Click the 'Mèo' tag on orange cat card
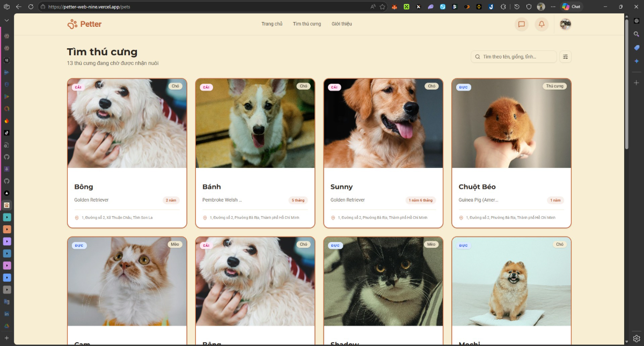 [175, 244]
